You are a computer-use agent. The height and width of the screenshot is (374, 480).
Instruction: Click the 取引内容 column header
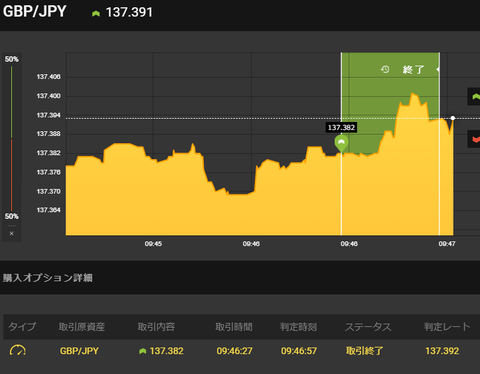[156, 327]
